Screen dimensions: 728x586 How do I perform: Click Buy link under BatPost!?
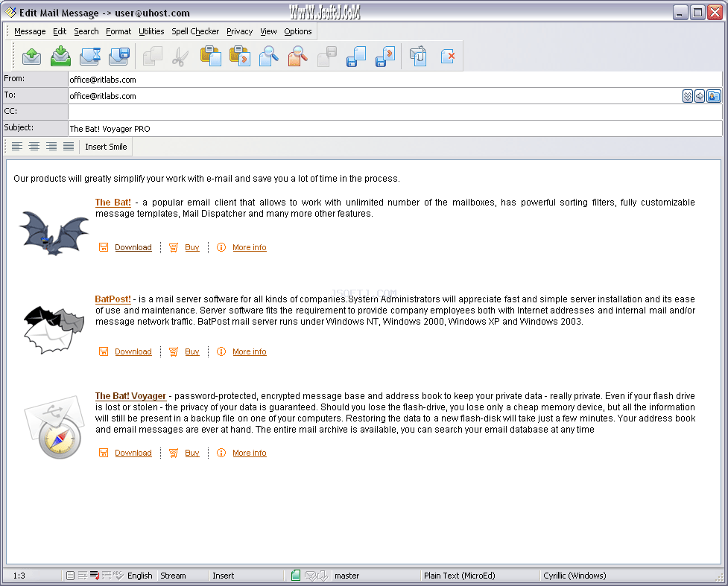coord(192,351)
